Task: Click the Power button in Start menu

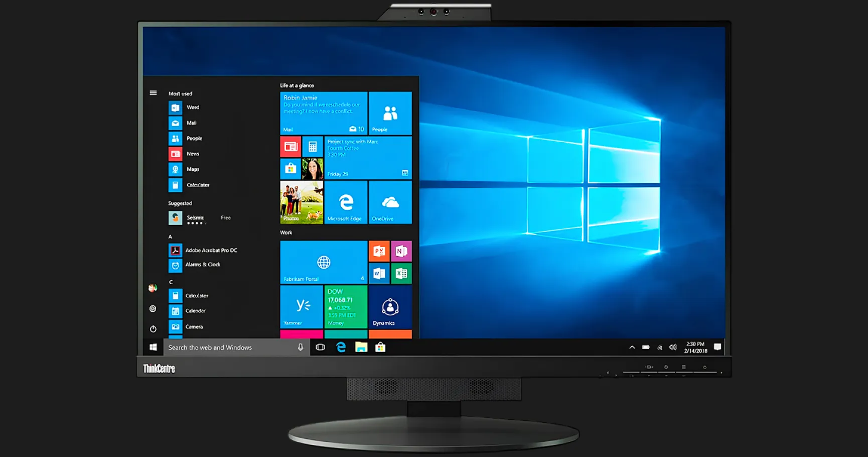Action: pos(153,329)
